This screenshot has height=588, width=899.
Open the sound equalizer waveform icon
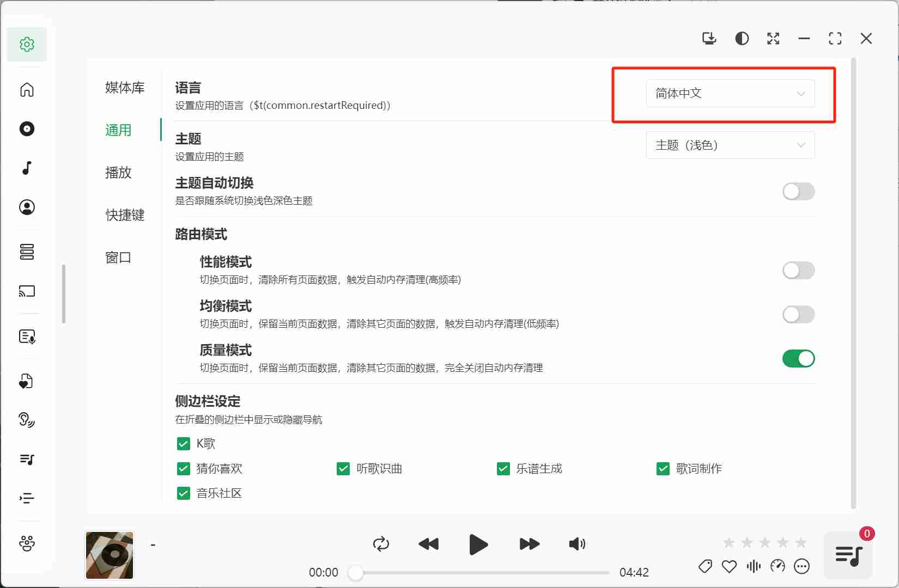coord(754,567)
